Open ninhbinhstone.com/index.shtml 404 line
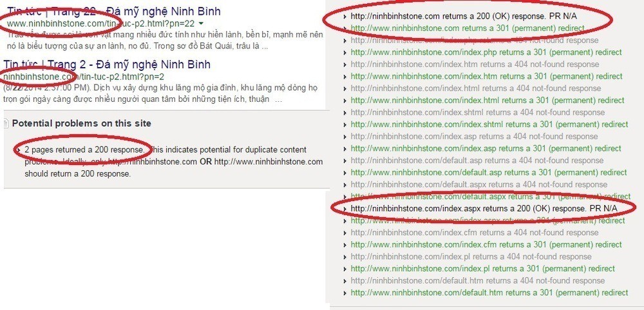The image size is (644, 310). [478, 113]
